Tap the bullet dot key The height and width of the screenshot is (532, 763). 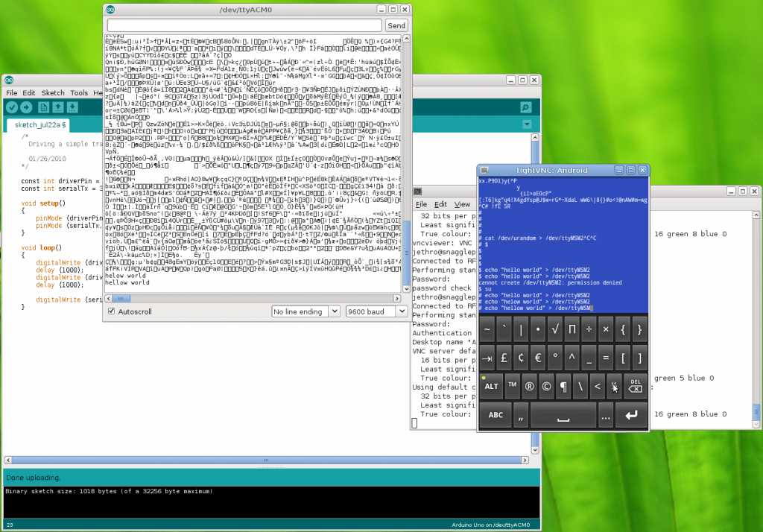point(538,329)
